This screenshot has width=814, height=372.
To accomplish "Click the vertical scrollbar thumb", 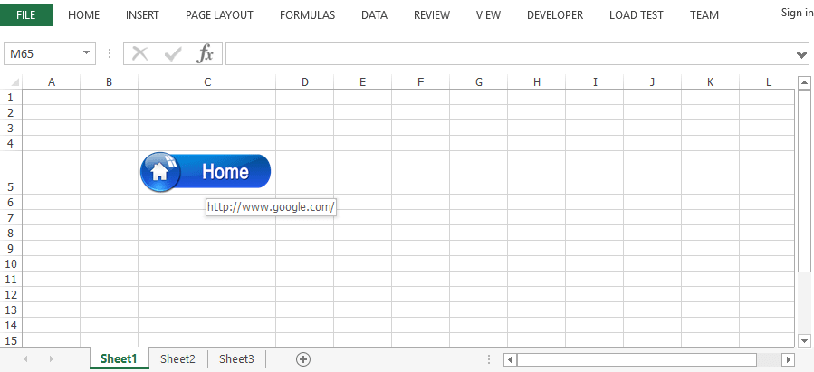I will pos(805,180).
